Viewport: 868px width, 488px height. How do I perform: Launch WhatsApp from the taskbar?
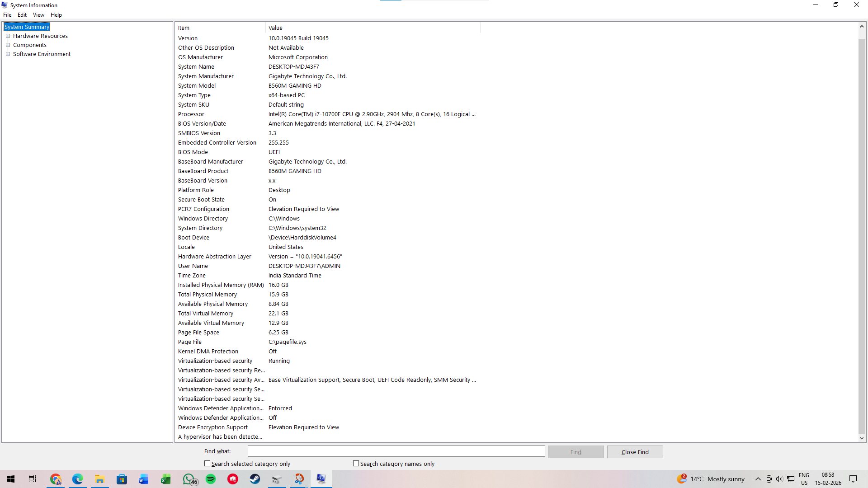(x=189, y=479)
